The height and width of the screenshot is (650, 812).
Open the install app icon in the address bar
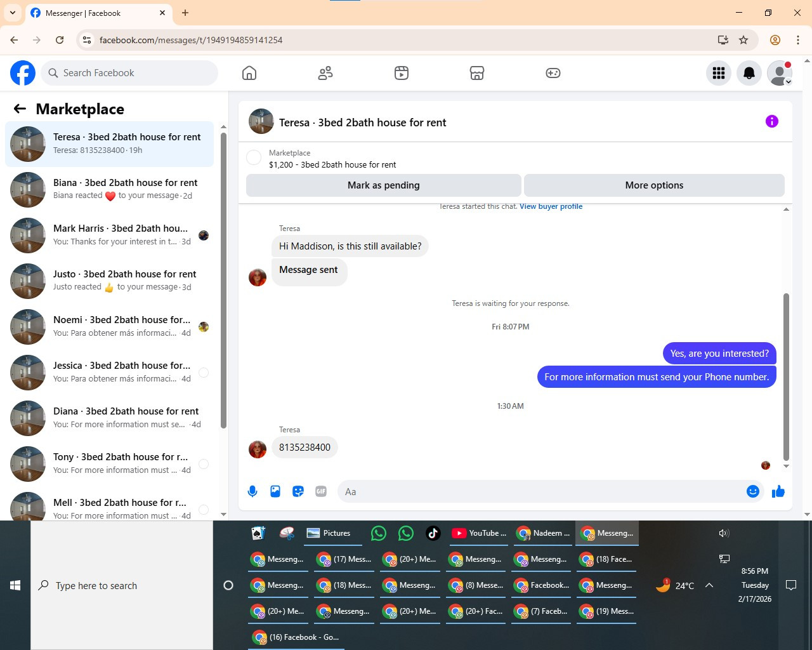pos(723,40)
